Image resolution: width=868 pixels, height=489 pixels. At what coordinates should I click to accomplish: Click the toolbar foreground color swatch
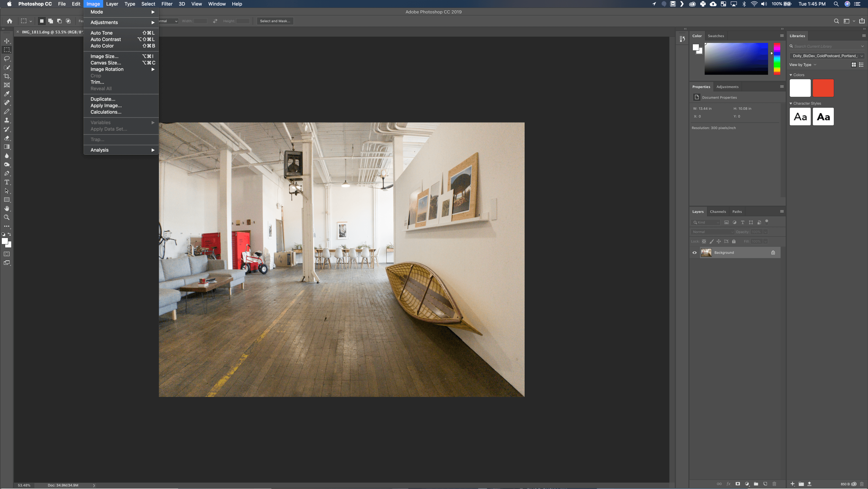coord(5,241)
